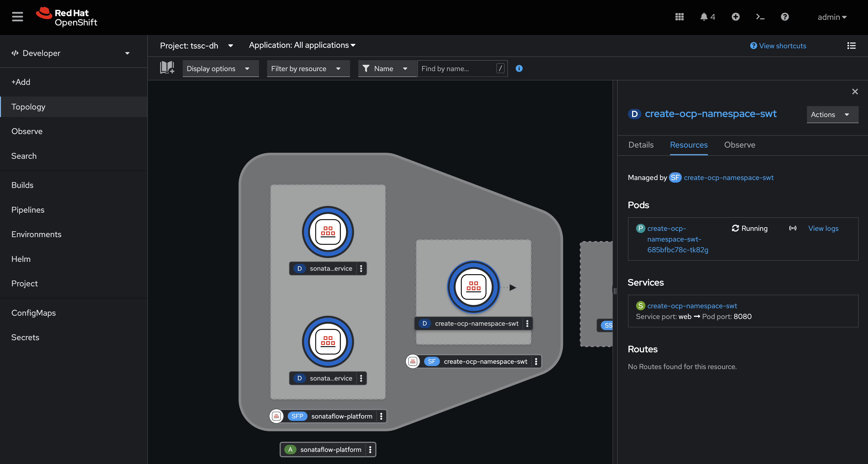Switch to the Details tab

pos(641,145)
